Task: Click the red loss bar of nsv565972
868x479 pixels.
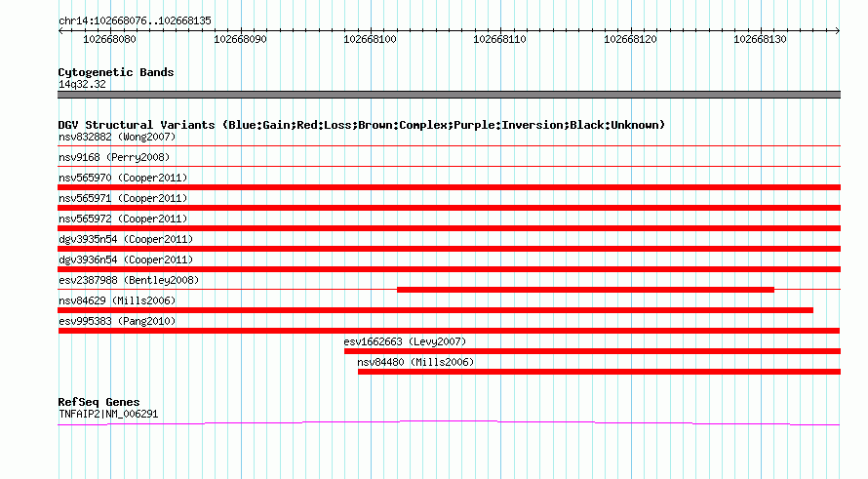Action: 449,228
